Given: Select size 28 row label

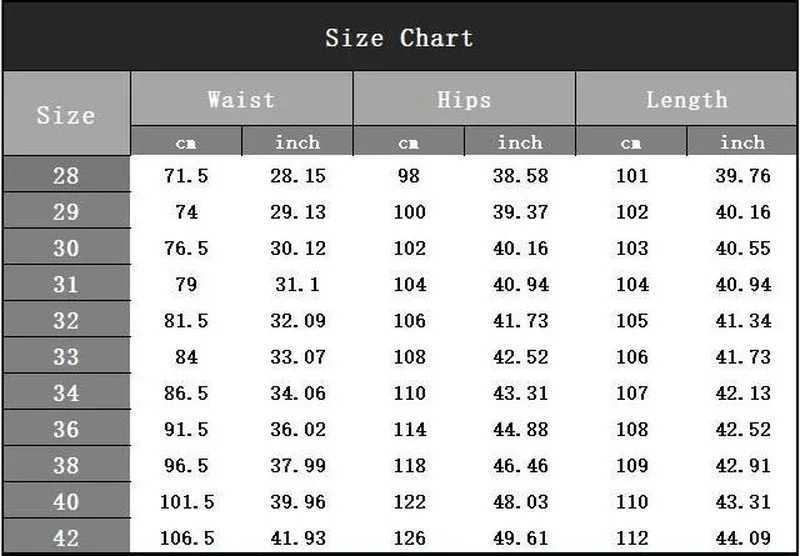Looking at the screenshot, I should click(66, 176).
